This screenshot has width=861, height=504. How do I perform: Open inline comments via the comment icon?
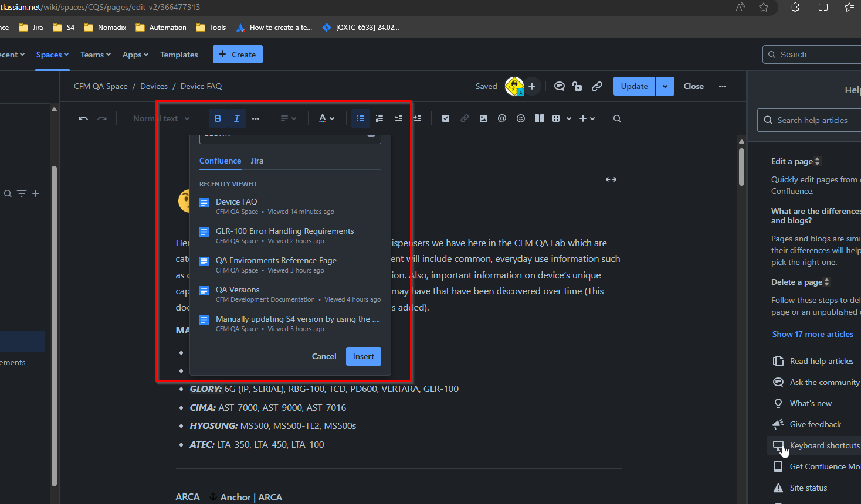click(559, 86)
